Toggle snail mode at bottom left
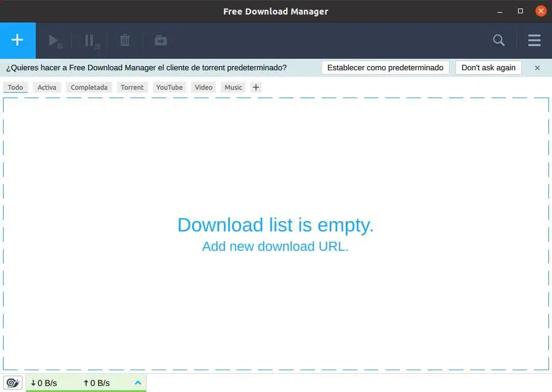This screenshot has width=552, height=392. pos(13,382)
